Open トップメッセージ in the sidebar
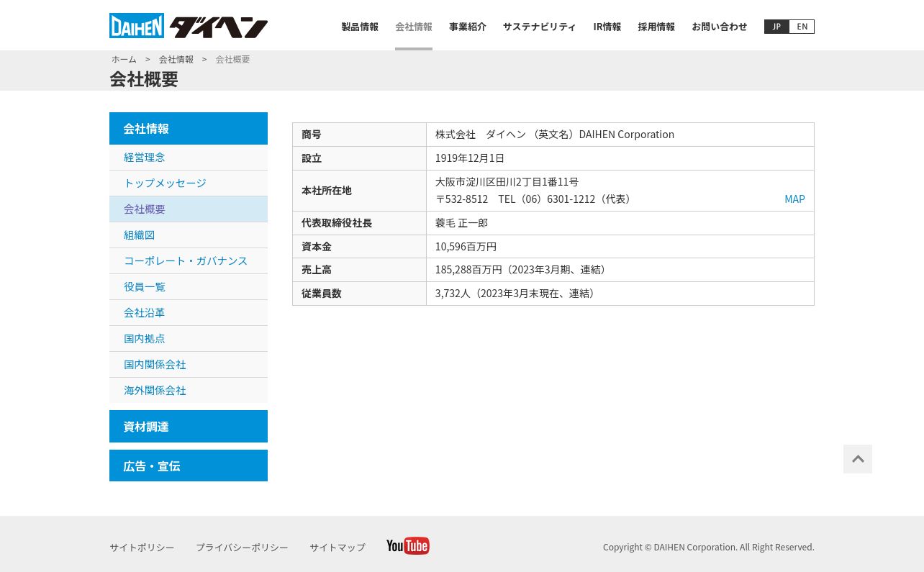The image size is (924, 572). pos(189,183)
